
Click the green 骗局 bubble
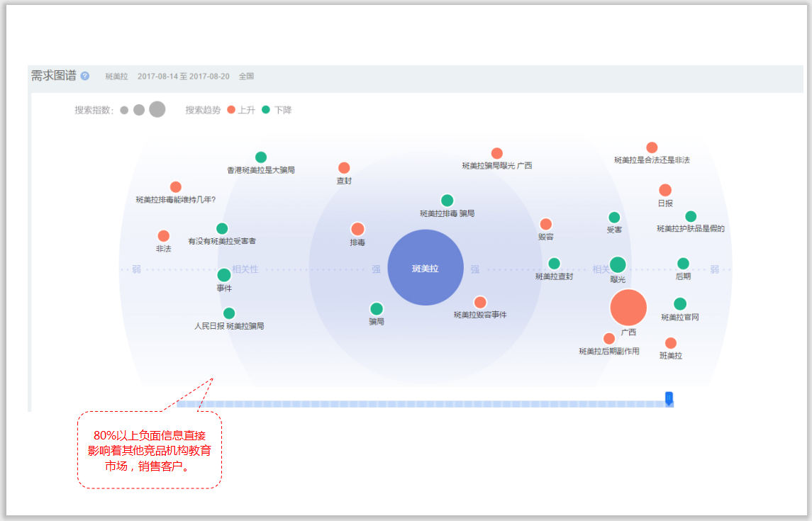click(377, 309)
